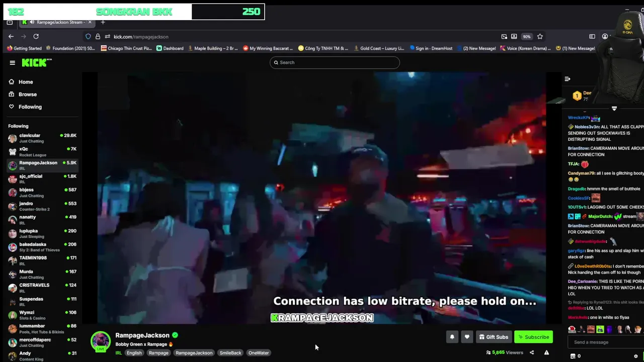This screenshot has height=362, width=644.
Task: Click the KICK logo
Action: tap(36, 62)
